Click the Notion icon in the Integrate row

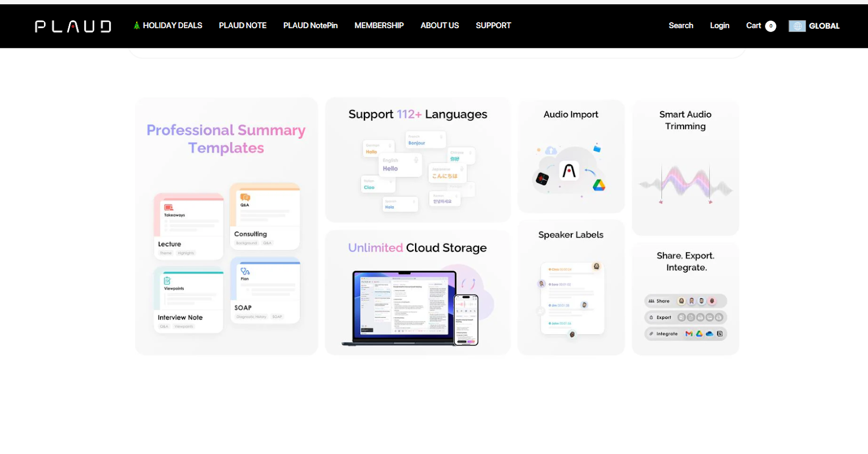click(720, 334)
